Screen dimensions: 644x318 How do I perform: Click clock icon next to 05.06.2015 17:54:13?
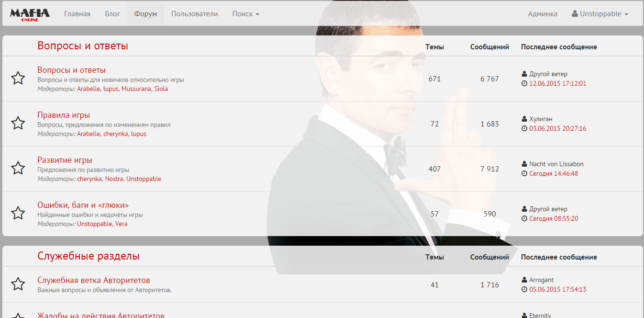click(x=524, y=289)
